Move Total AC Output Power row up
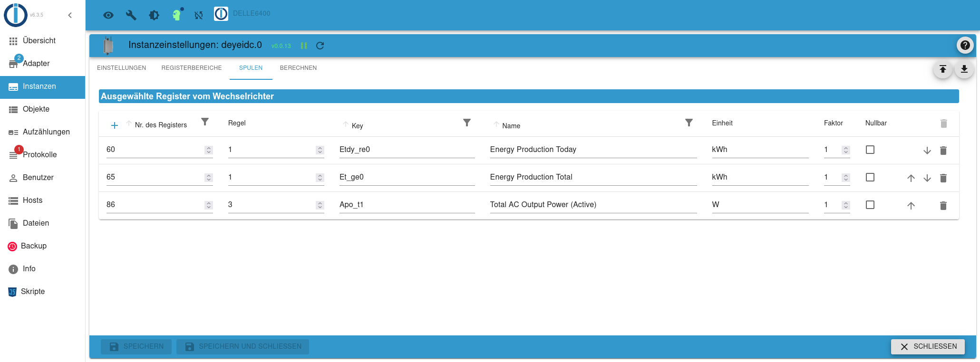 pyautogui.click(x=911, y=206)
